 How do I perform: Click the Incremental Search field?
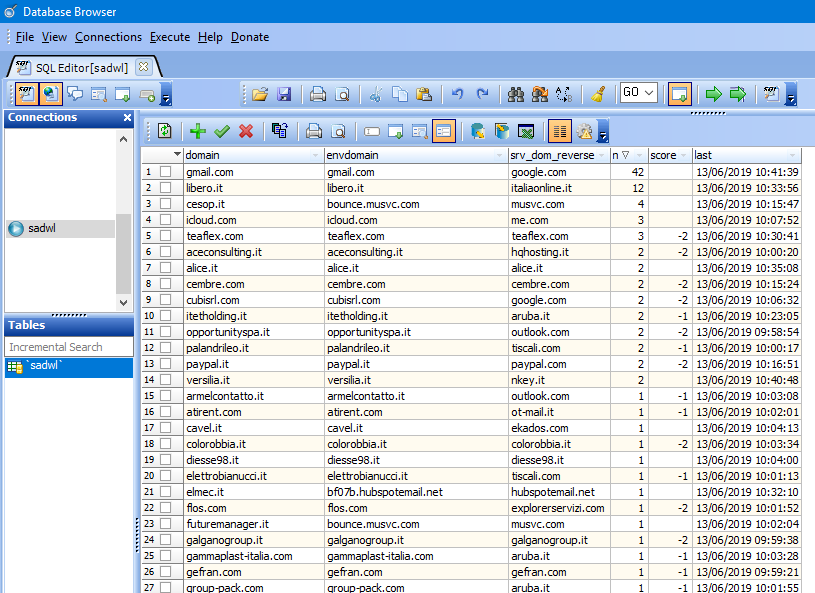(69, 347)
